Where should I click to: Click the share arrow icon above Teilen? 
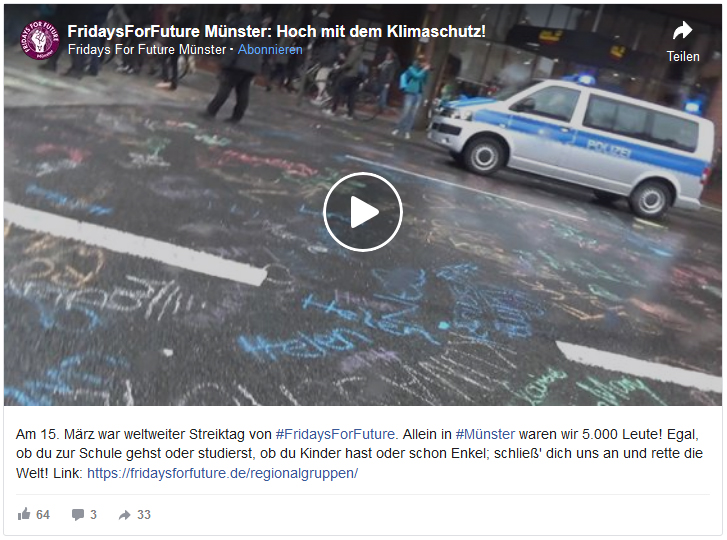[682, 31]
